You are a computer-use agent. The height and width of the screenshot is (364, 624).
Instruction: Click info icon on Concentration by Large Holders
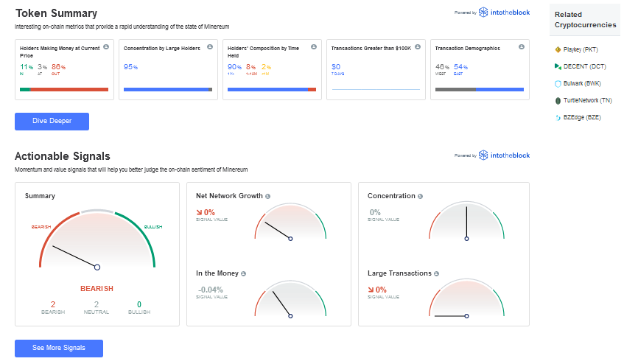tap(210, 47)
